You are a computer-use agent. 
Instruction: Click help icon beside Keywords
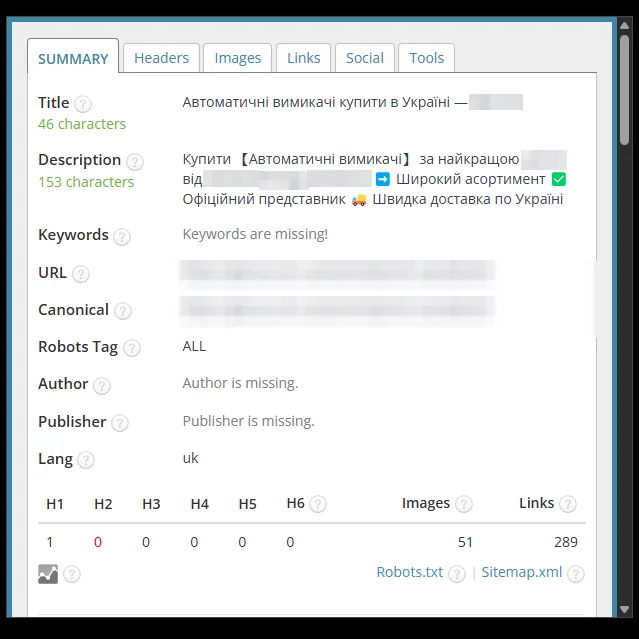pyautogui.click(x=122, y=237)
